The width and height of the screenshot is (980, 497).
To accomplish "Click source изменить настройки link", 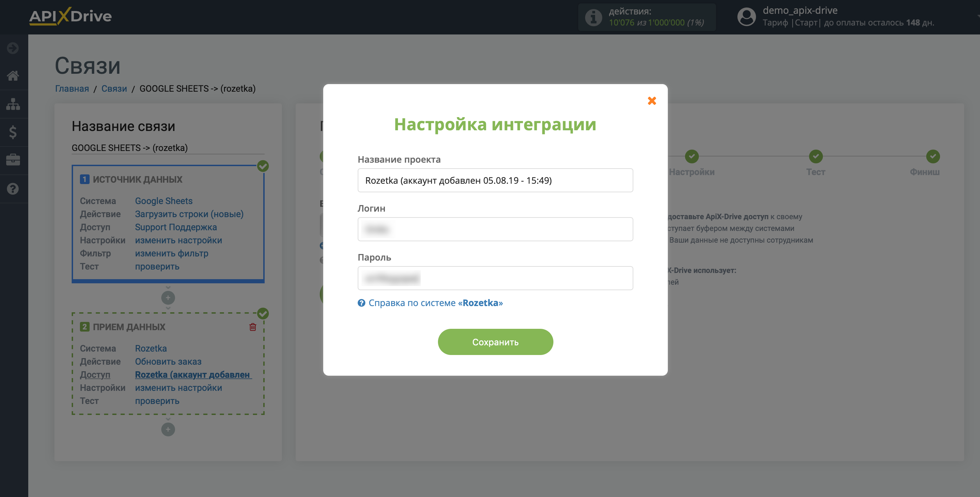I will click(178, 241).
